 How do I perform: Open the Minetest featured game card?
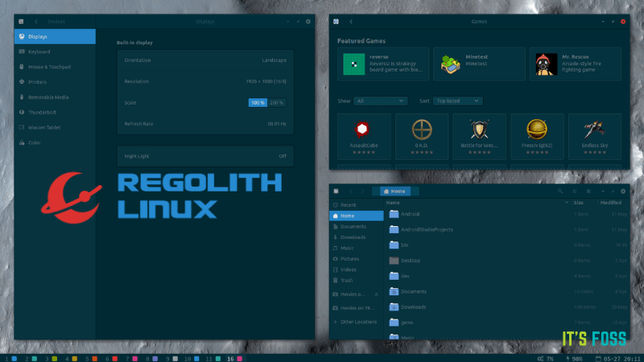click(x=479, y=64)
